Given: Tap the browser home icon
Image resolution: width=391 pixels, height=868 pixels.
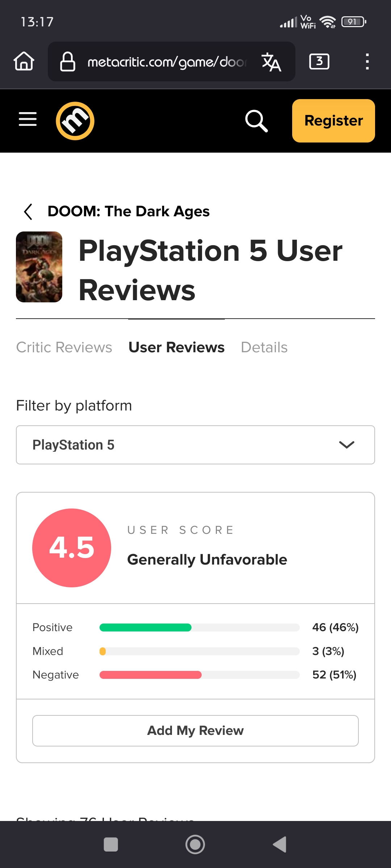Looking at the screenshot, I should (24, 61).
